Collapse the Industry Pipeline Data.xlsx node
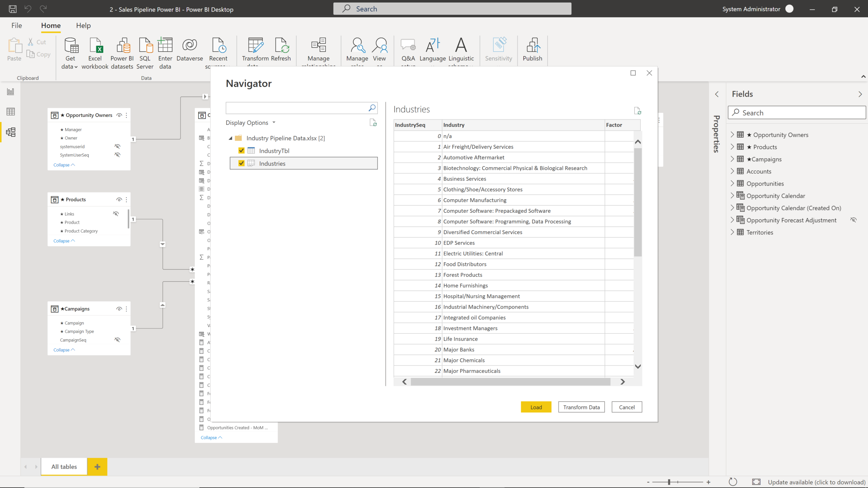This screenshot has width=868, height=488. [231, 138]
